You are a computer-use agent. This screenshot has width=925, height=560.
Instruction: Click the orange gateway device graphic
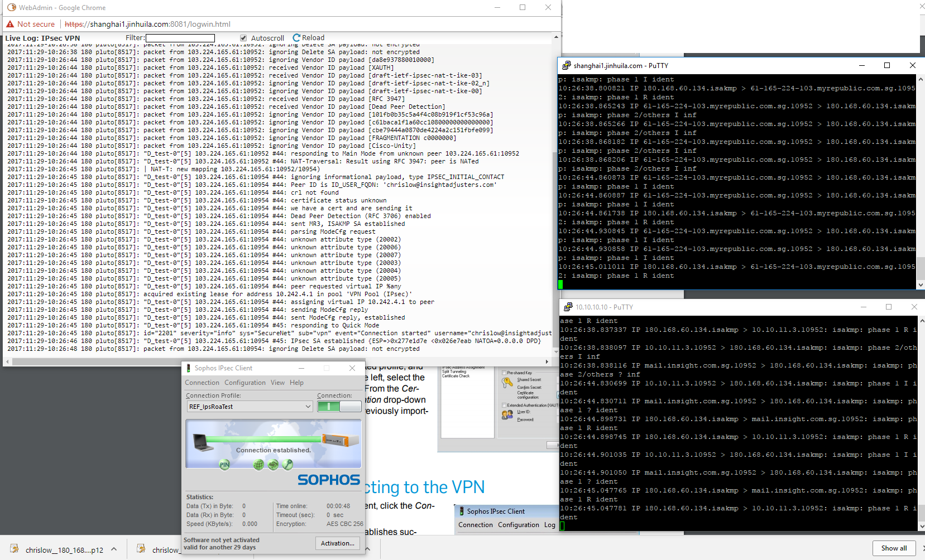(x=340, y=440)
